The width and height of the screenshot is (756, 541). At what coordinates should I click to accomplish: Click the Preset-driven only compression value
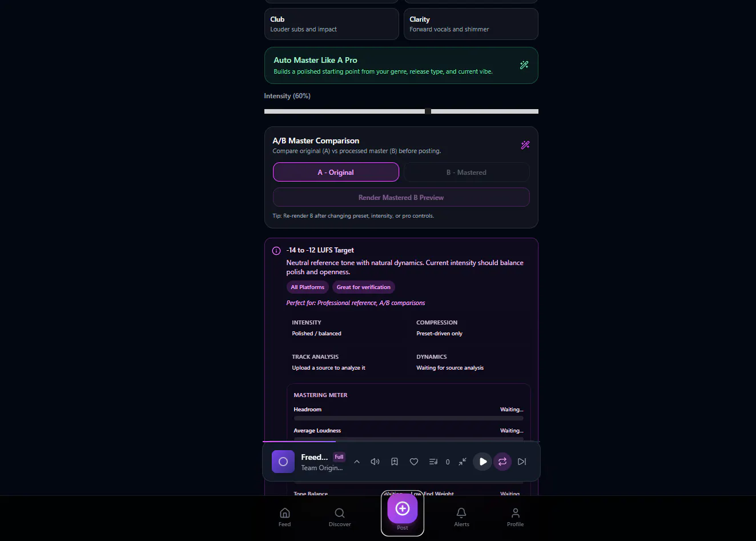tap(439, 334)
